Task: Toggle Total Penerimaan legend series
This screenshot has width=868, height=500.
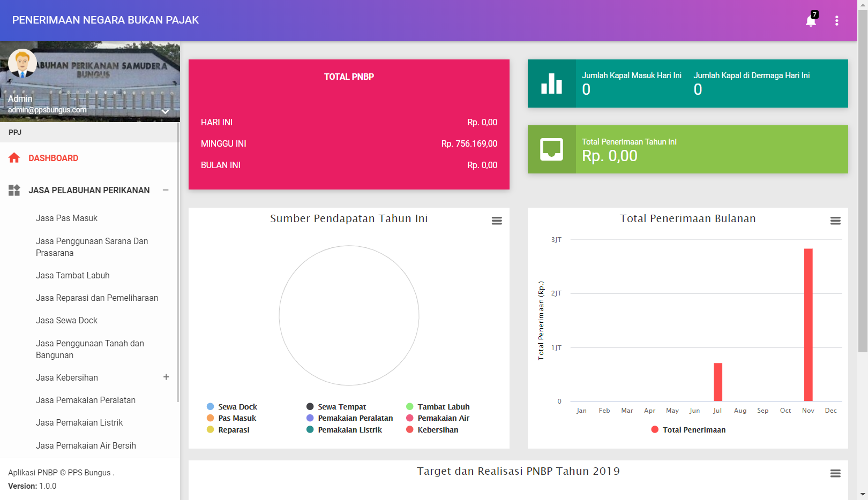Action: tap(688, 430)
